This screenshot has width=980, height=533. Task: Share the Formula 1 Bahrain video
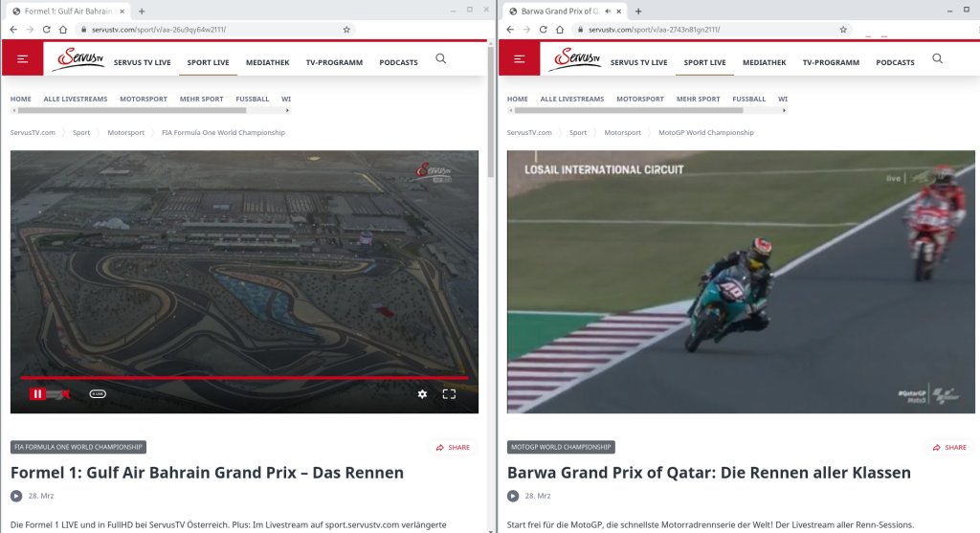click(x=453, y=448)
